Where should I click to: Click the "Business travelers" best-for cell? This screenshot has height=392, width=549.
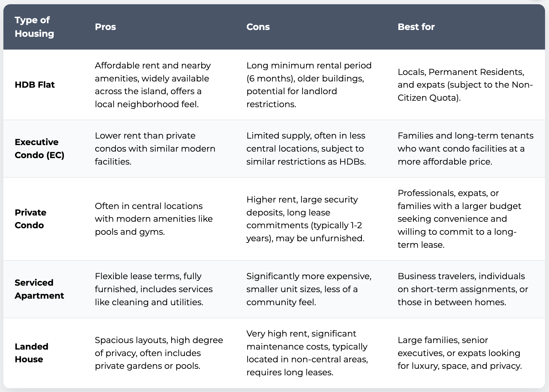[x=462, y=289]
